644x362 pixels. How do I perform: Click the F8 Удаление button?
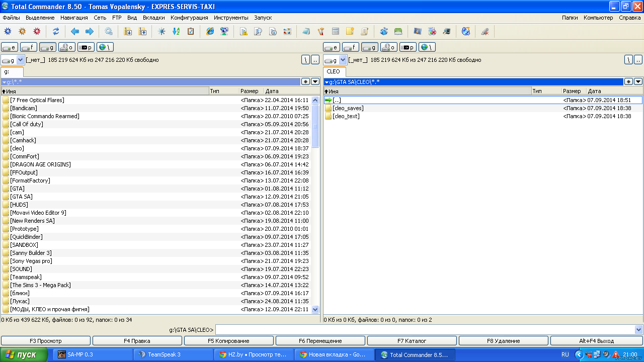[x=504, y=341]
